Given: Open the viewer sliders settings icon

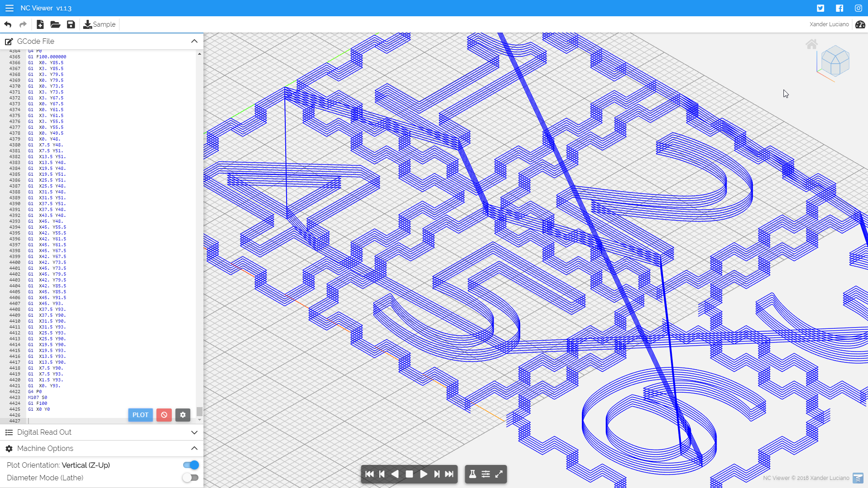Looking at the screenshot, I should (x=486, y=474).
